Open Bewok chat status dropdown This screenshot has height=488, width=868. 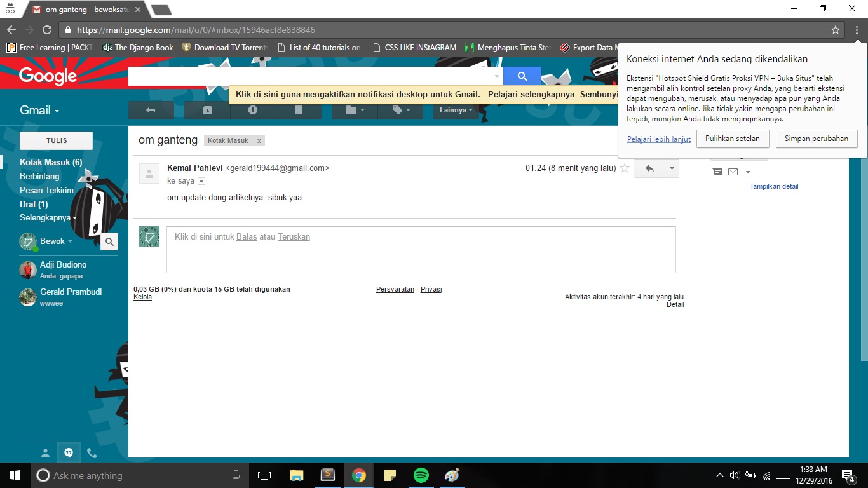56,241
